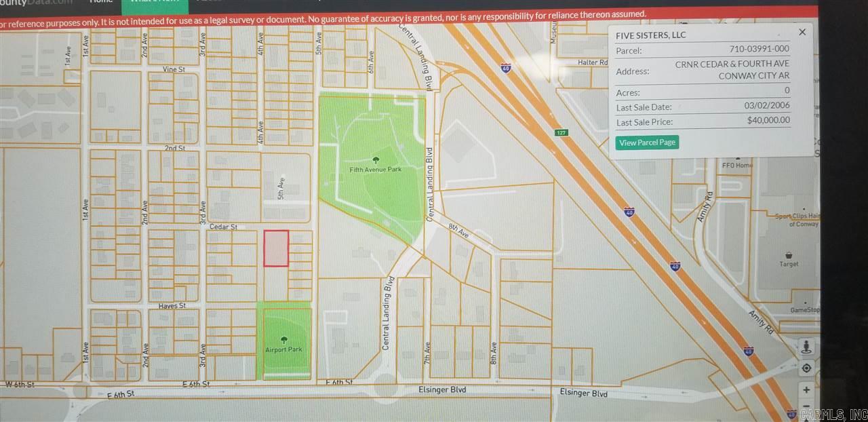
Task: Click the Fifth Avenue Park tree icon
Action: click(375, 160)
